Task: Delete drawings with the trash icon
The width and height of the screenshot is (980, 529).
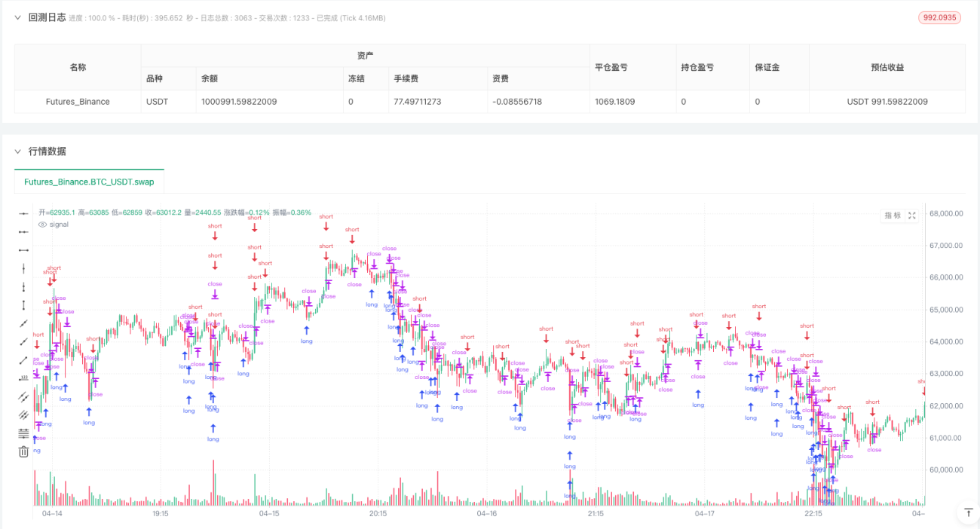Action: pos(23,451)
